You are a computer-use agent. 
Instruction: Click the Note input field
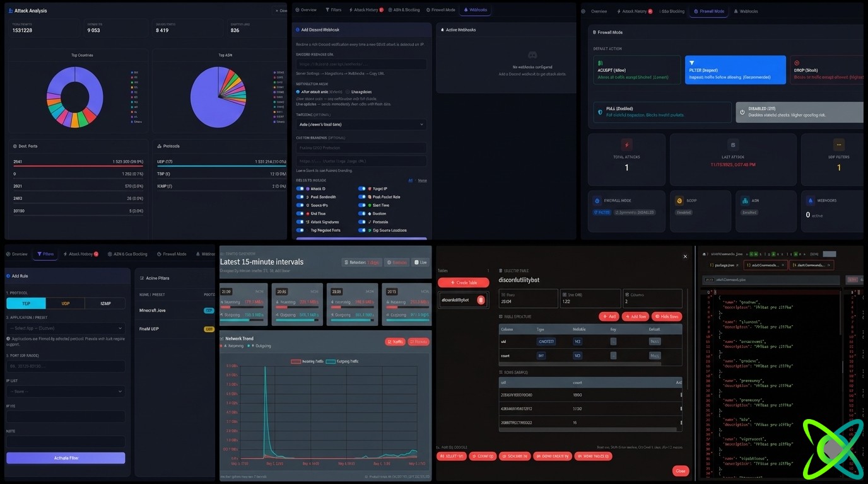coord(66,442)
